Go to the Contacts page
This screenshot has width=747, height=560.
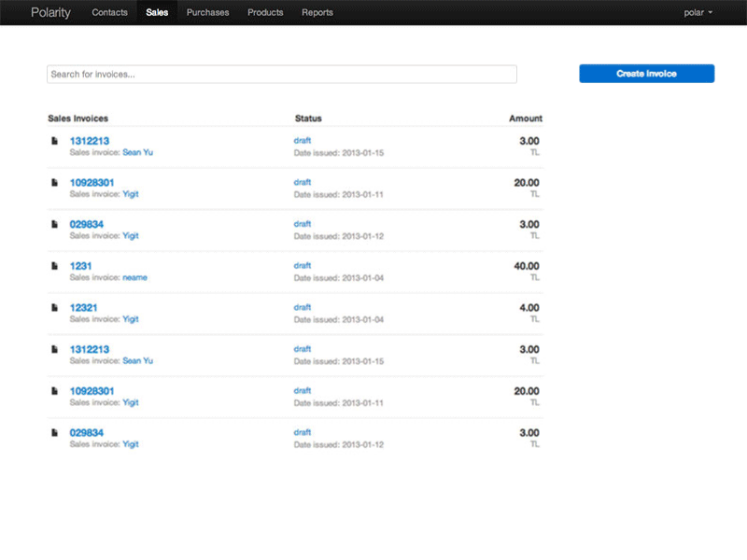click(x=109, y=12)
